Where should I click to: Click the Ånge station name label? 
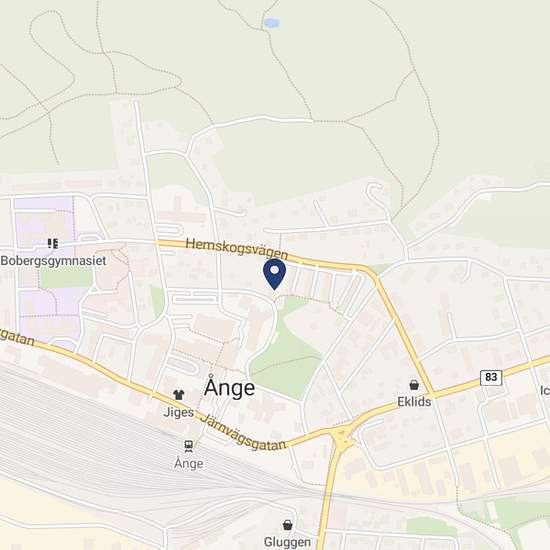click(189, 463)
